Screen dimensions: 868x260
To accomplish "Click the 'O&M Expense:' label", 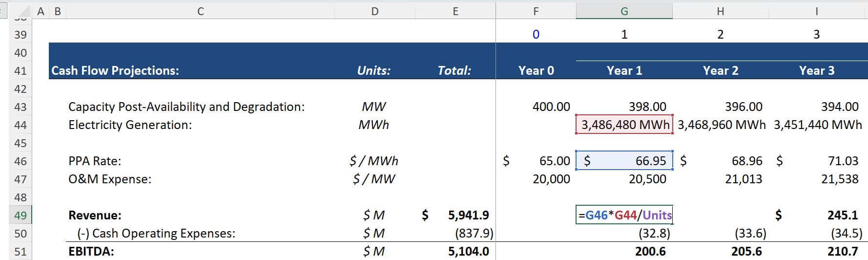I will coord(110,179).
